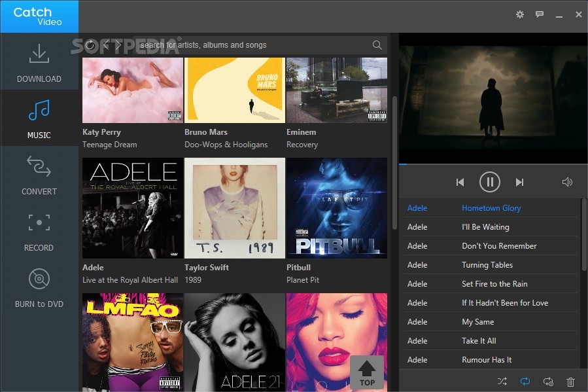Play 'Take It All' from playlist
Image resolution: width=588 pixels, height=392 pixels.
[x=491, y=340]
